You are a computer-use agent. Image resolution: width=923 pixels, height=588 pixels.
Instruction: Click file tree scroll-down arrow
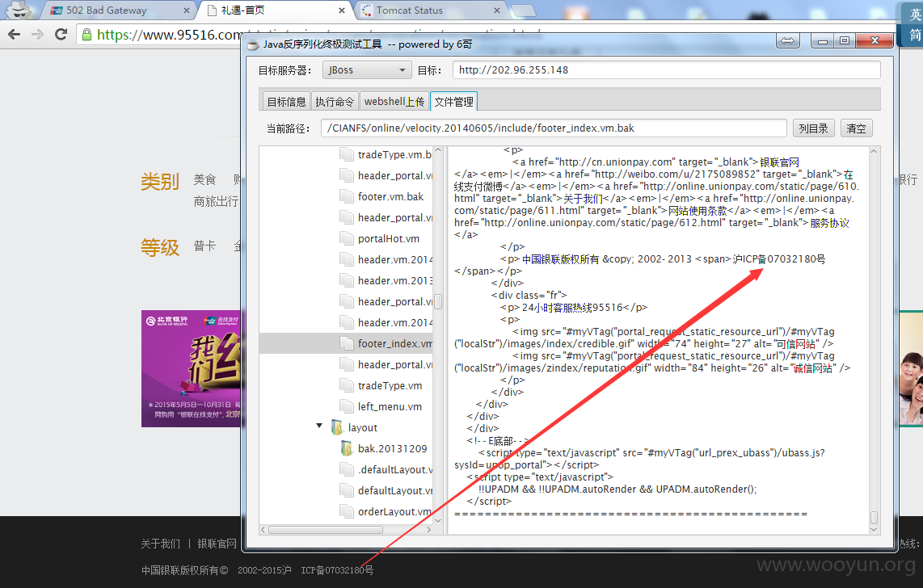tap(438, 520)
